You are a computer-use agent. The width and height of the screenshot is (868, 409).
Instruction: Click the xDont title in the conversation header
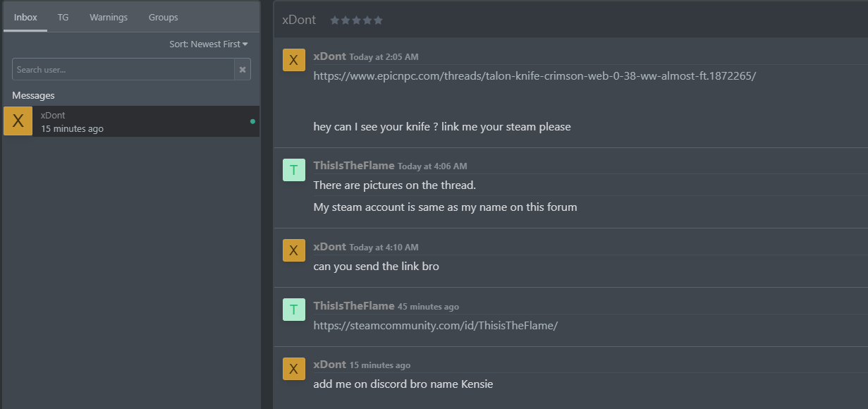coord(299,20)
